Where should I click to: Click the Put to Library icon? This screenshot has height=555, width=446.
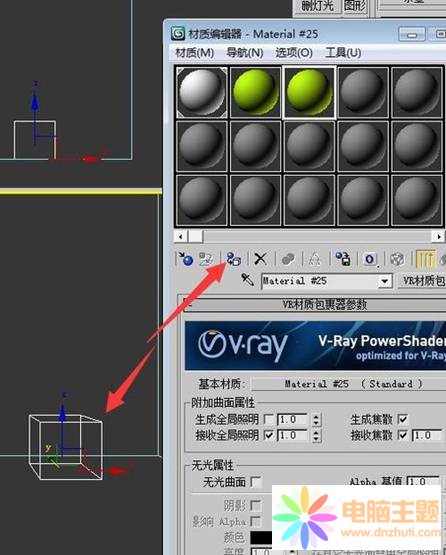343,259
